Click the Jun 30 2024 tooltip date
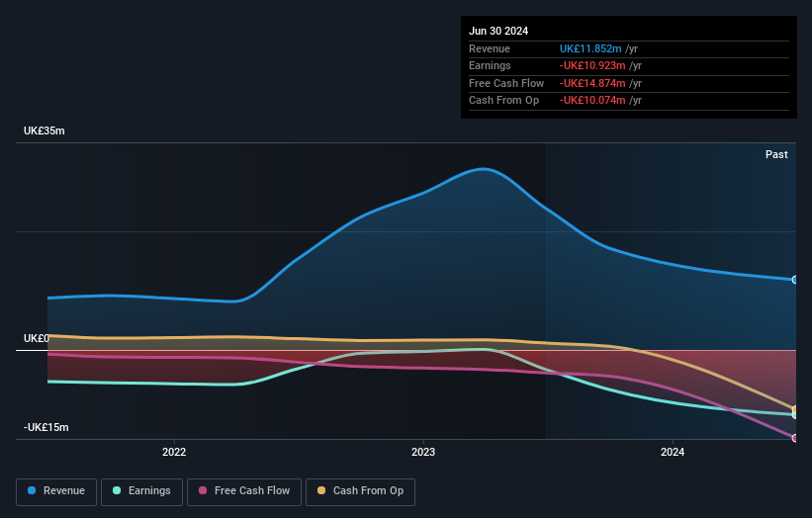This screenshot has width=812, height=518. [498, 31]
